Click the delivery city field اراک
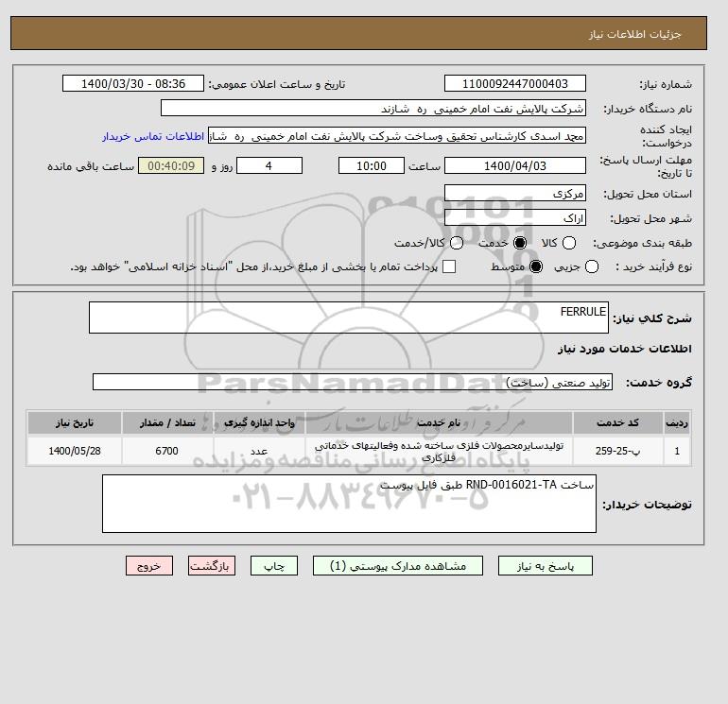 (515, 217)
